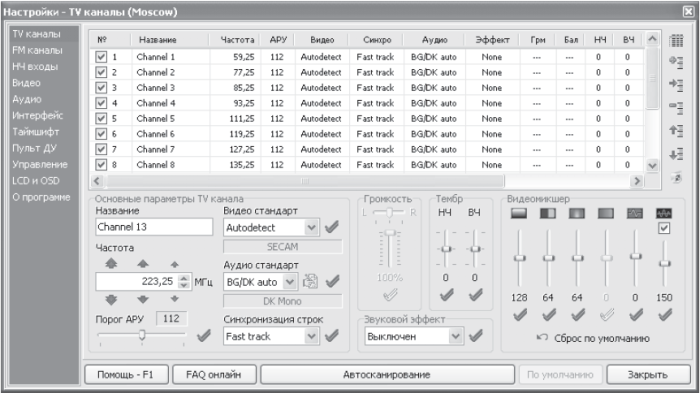Click the Порог АРУ slider handle

(142, 334)
